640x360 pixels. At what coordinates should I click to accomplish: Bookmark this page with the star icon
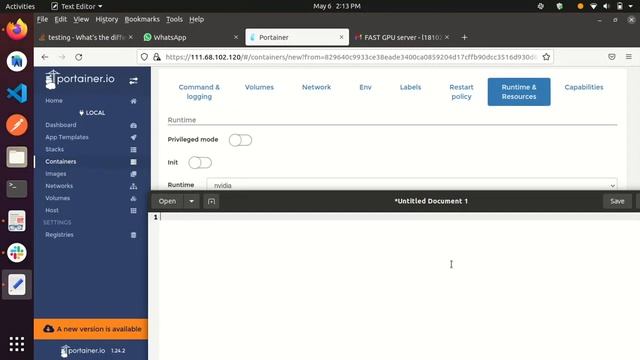546,57
